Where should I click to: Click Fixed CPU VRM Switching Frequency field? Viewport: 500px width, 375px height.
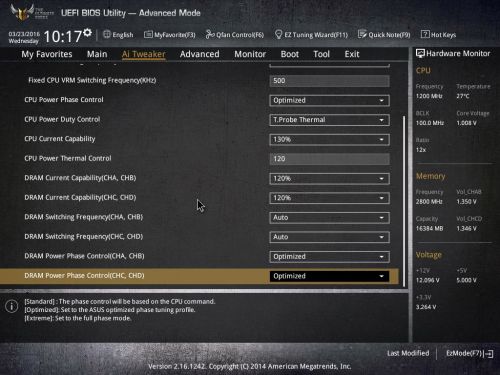(x=329, y=81)
